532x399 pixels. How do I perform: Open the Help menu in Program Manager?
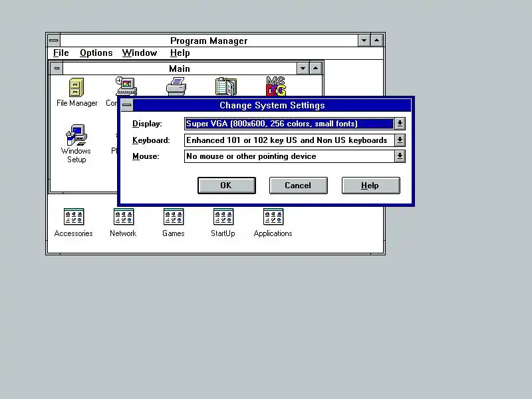(180, 53)
